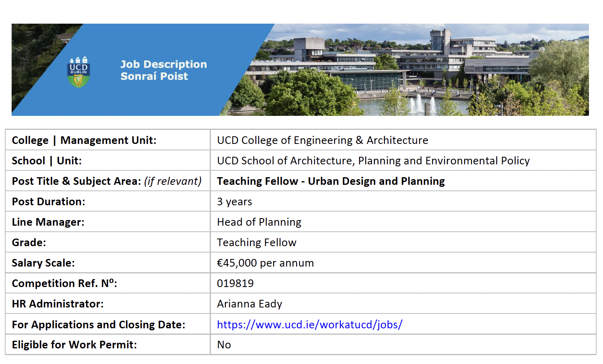The height and width of the screenshot is (364, 603).
Task: Select 'Teaching Fellow - Urban Design and Planning'
Action: click(331, 181)
